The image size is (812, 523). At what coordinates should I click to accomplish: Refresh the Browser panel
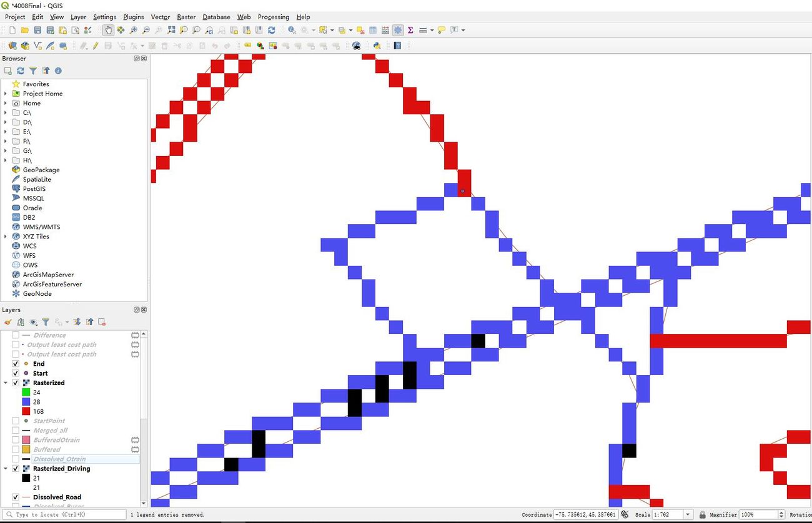click(21, 71)
